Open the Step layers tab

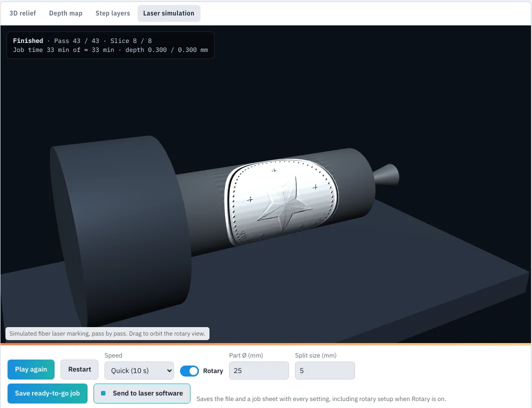pyautogui.click(x=112, y=13)
